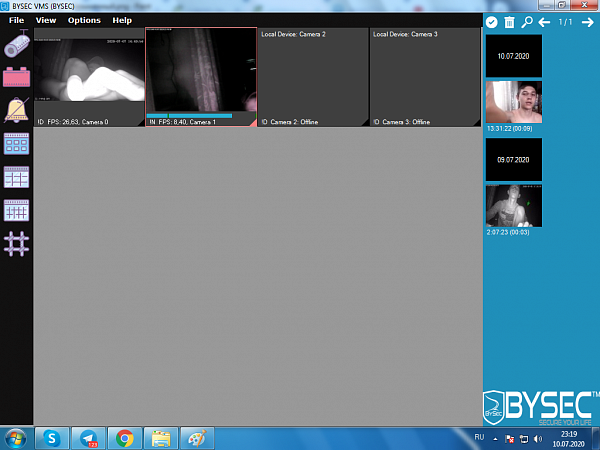Viewport: 600px width, 450px height.
Task: Open the View menu
Action: tap(46, 20)
